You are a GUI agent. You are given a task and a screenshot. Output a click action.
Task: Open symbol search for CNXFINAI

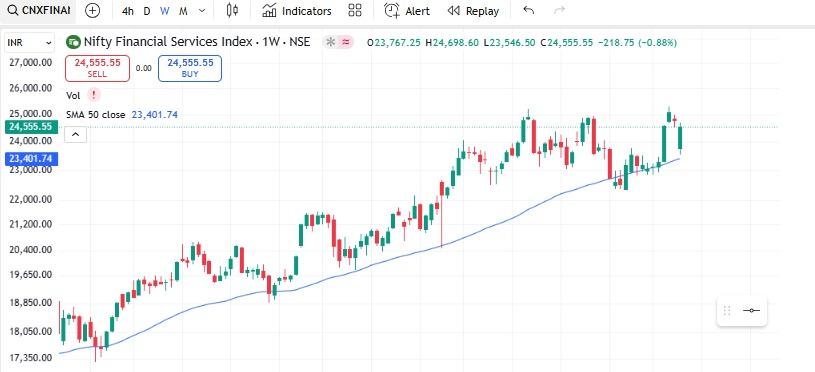coord(38,10)
